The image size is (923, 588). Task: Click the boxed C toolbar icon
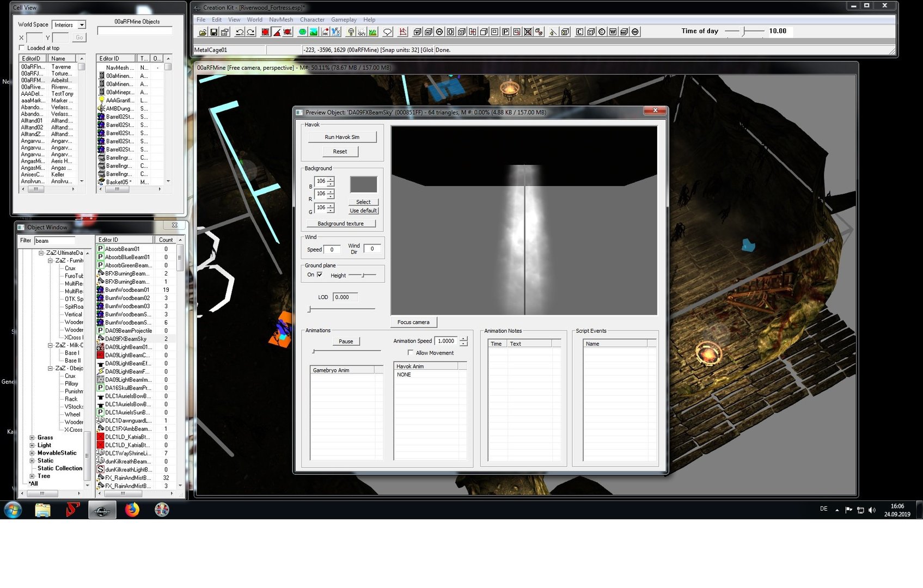click(579, 32)
